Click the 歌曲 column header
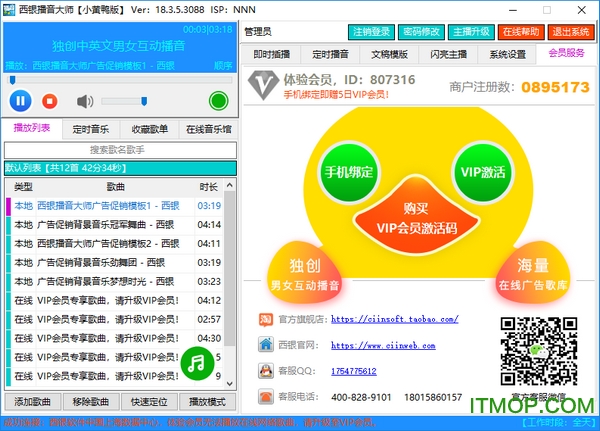This screenshot has height=431, width=600. click(x=116, y=187)
